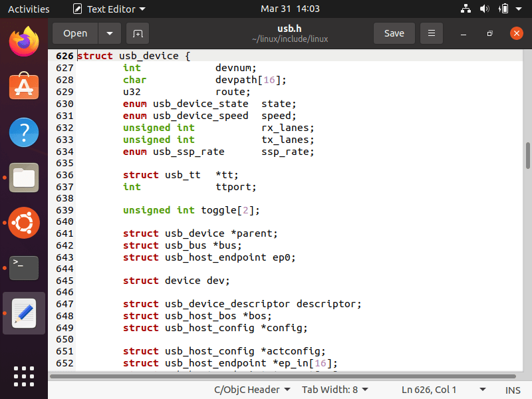Open the Help icon in the dock

pyautogui.click(x=24, y=132)
